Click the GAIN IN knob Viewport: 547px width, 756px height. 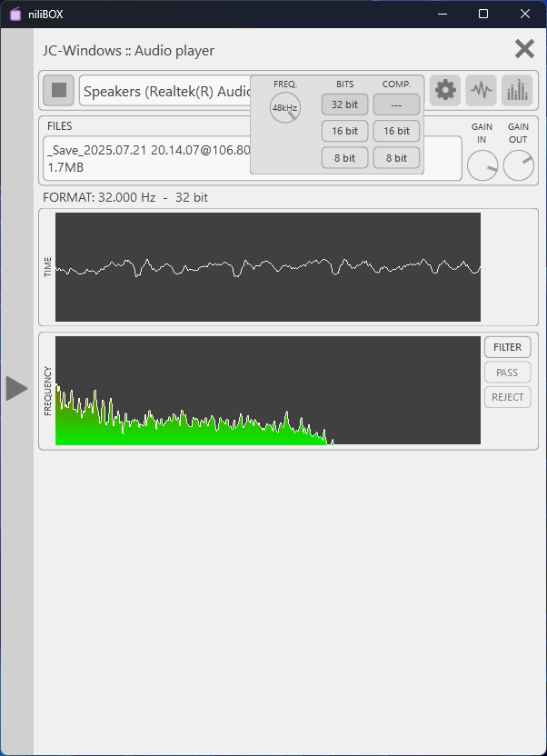482,165
